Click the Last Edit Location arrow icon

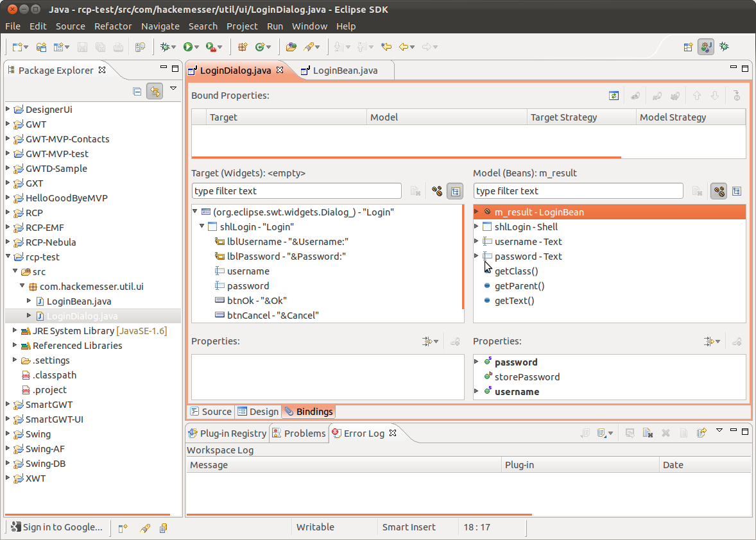pyautogui.click(x=386, y=47)
